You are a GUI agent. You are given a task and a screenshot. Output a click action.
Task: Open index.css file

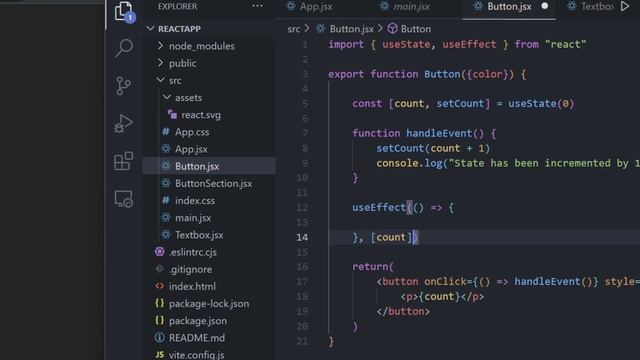pos(195,201)
